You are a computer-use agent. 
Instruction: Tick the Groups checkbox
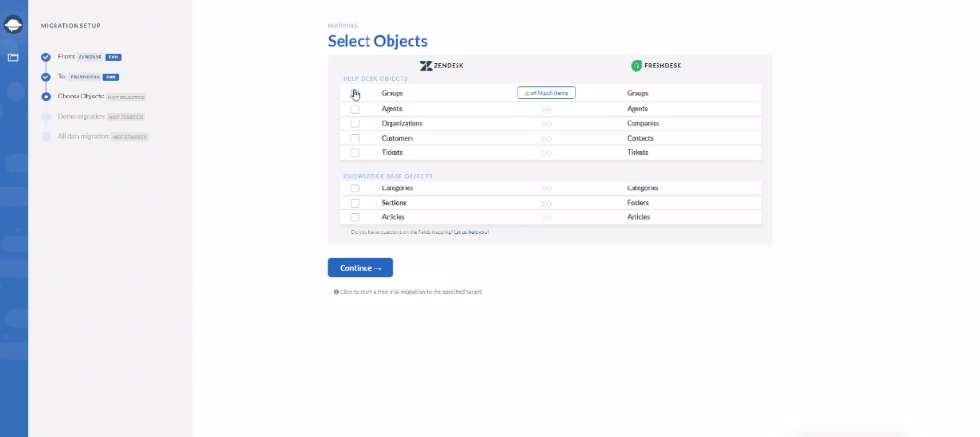pyautogui.click(x=355, y=93)
